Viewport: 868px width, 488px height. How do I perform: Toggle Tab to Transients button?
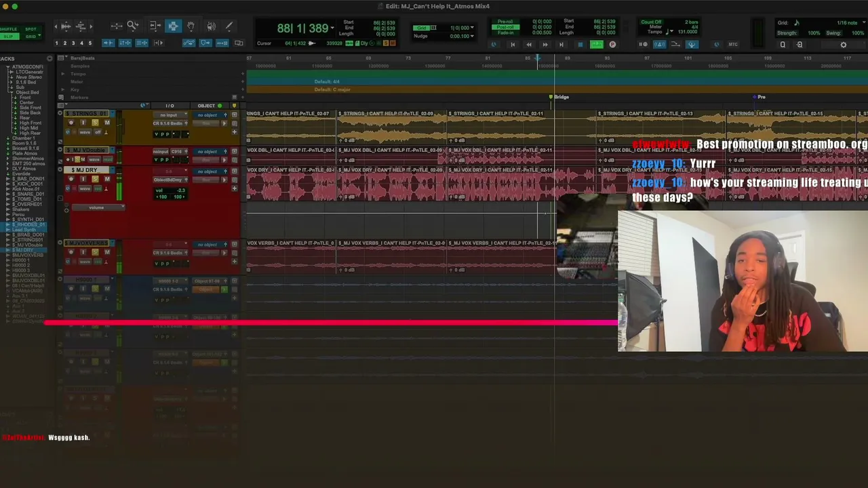[x=108, y=43]
